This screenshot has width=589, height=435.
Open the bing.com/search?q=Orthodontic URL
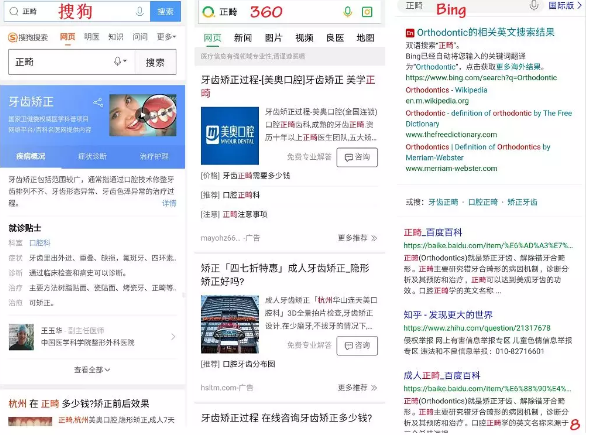pos(481,78)
